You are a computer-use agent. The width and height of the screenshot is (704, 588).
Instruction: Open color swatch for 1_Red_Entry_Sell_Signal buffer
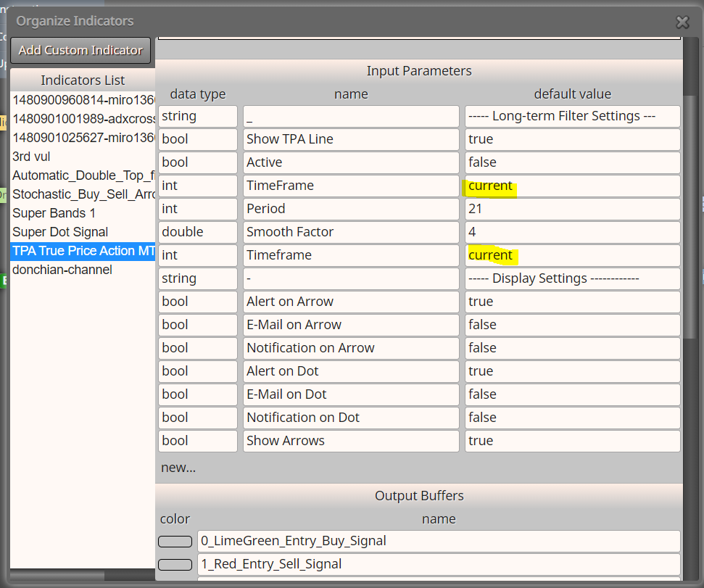tap(175, 565)
